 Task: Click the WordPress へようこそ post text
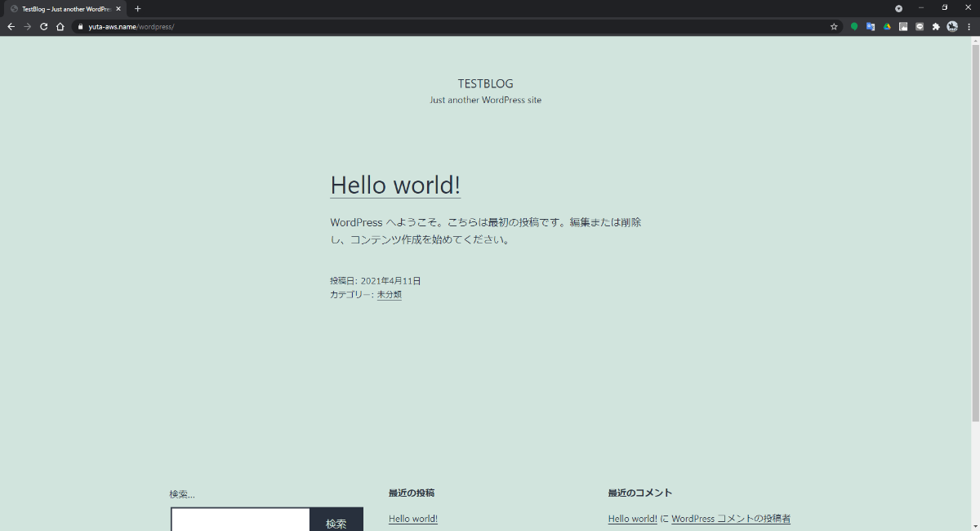click(486, 231)
